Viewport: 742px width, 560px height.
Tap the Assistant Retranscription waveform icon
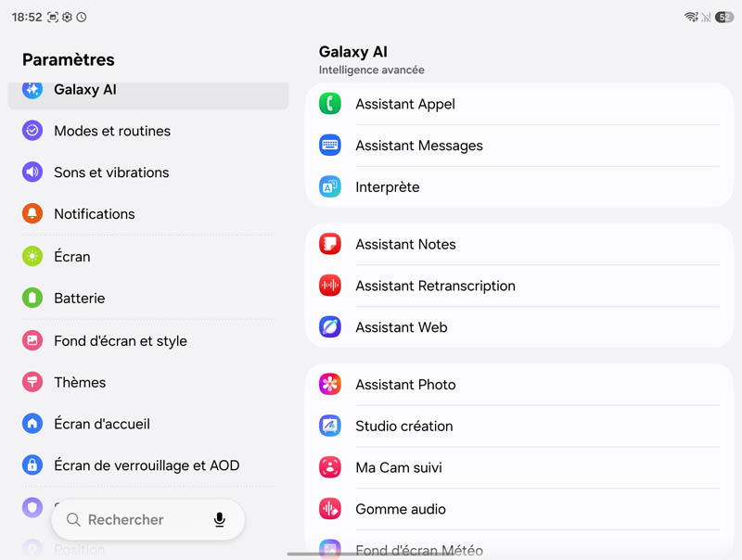coord(330,286)
